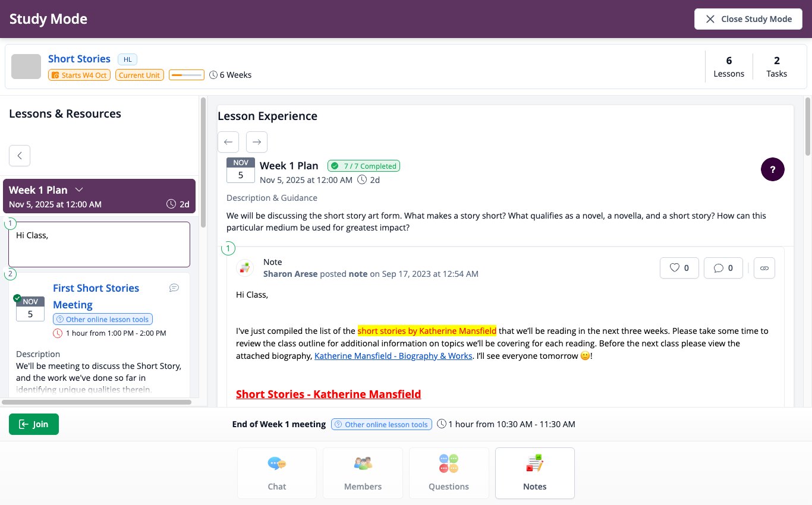Click the 7 / 7 Completed badge

(364, 166)
